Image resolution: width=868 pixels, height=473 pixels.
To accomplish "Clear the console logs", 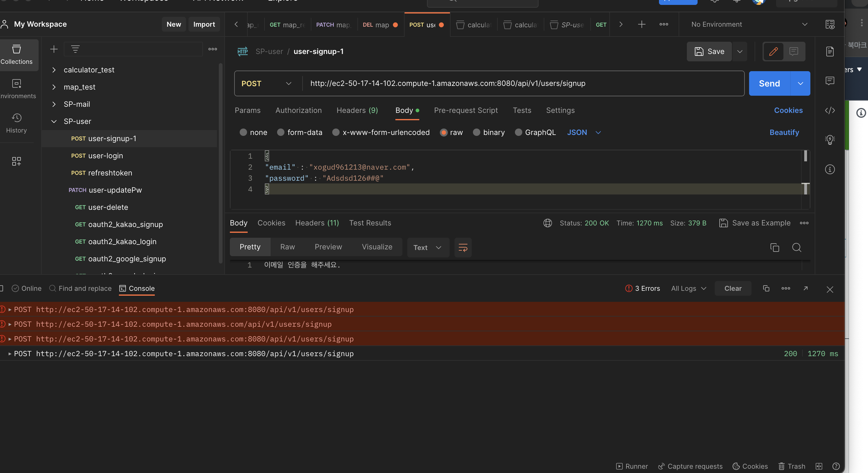I will pyautogui.click(x=733, y=288).
